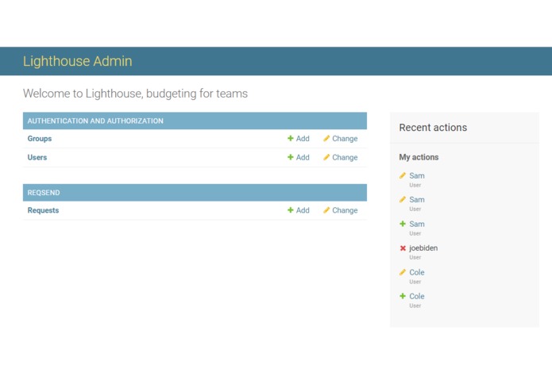Click the pencil icon next to Cole

403,272
